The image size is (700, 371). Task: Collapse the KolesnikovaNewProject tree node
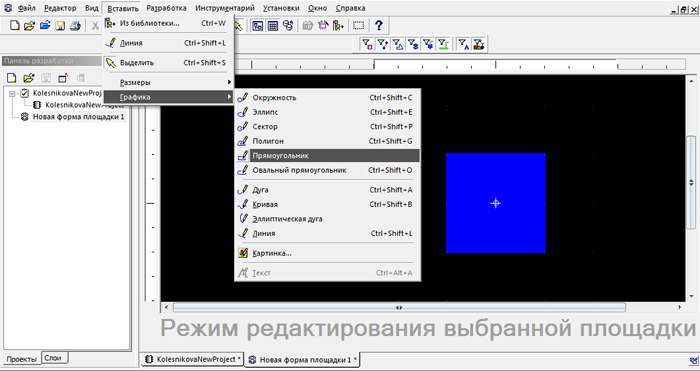click(x=12, y=93)
